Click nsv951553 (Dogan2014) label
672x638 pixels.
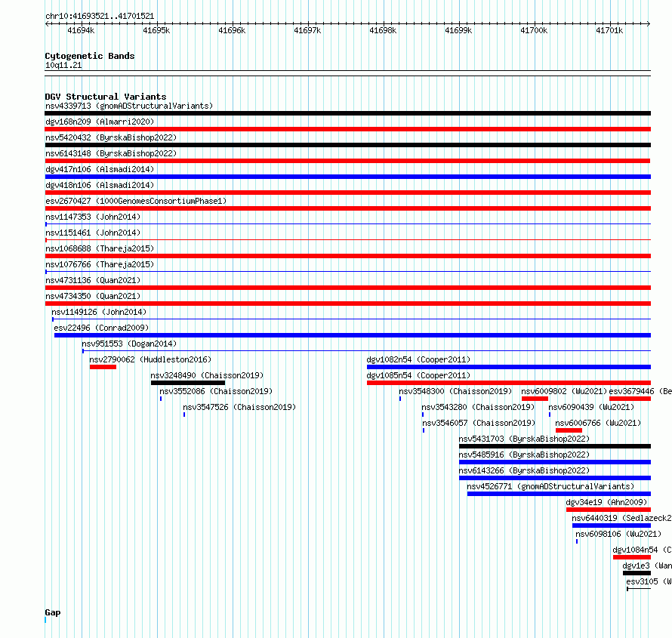pyautogui.click(x=129, y=344)
